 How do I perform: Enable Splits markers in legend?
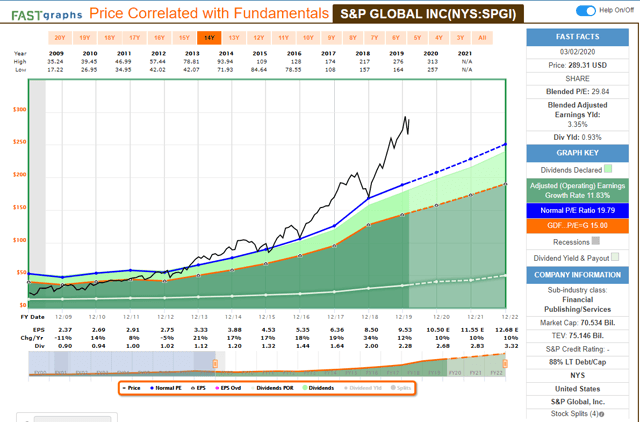[401, 388]
